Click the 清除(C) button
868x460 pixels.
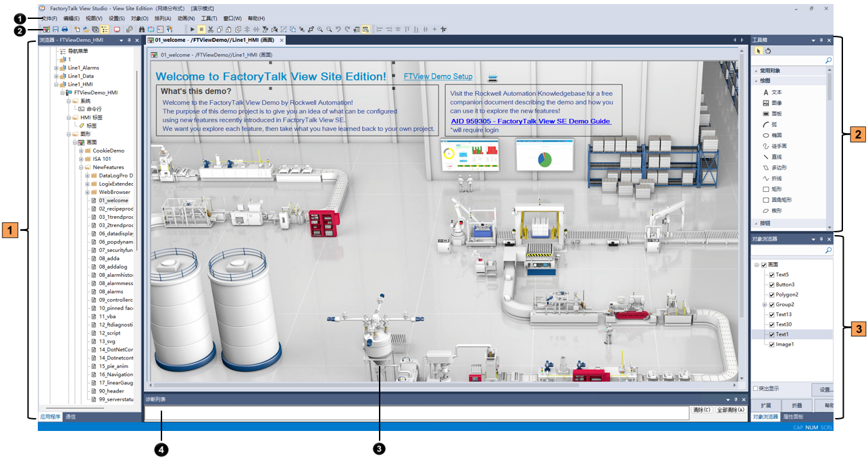(x=702, y=409)
